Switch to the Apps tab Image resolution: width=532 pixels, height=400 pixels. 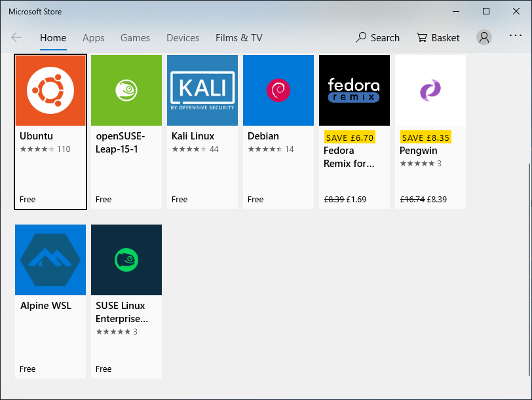(x=94, y=38)
